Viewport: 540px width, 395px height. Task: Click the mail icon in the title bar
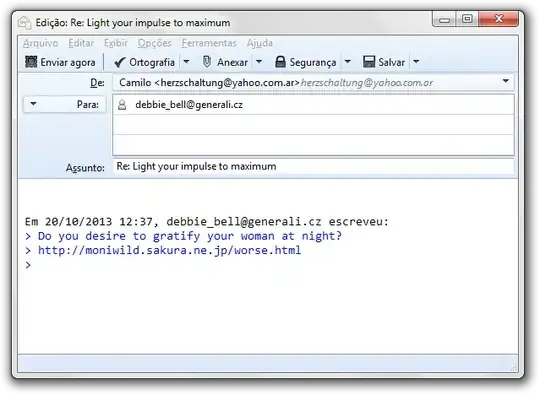pos(25,23)
